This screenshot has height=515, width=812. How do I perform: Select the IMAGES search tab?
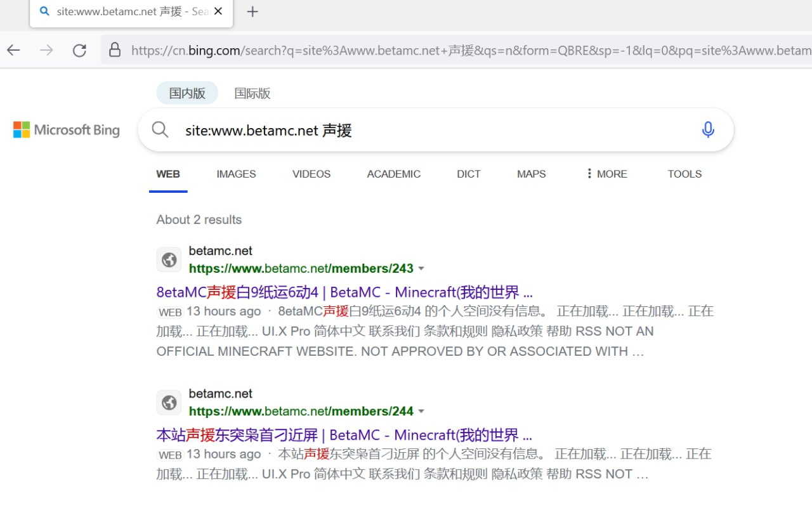236,174
